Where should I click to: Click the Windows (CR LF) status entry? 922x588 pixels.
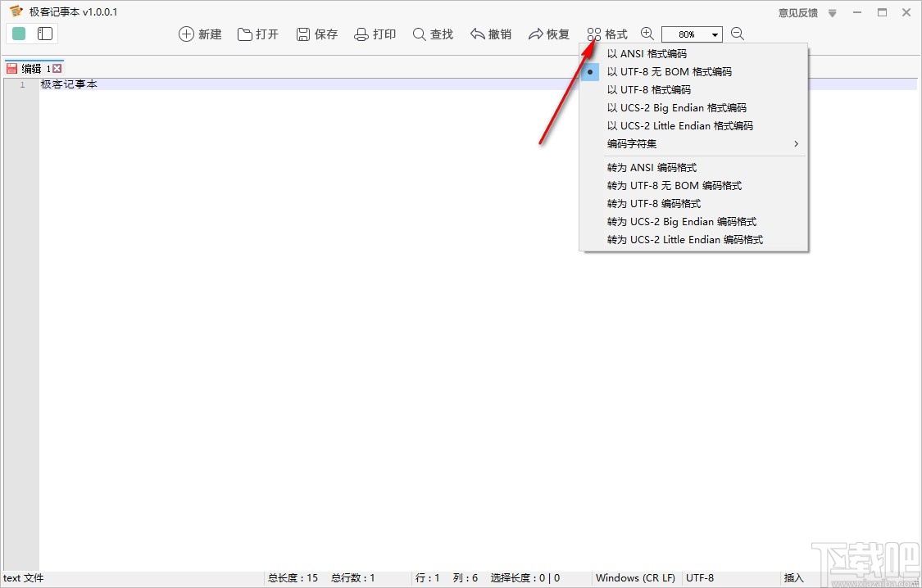(x=635, y=578)
